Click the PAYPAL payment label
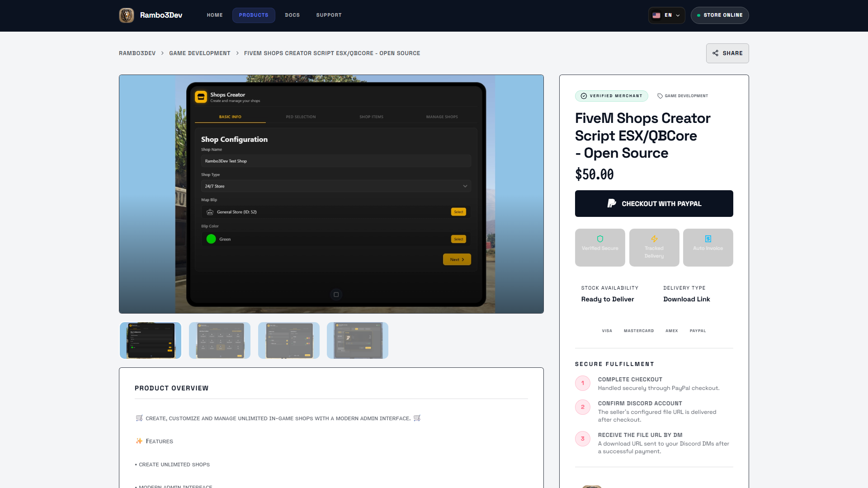The image size is (868, 488). (x=698, y=331)
